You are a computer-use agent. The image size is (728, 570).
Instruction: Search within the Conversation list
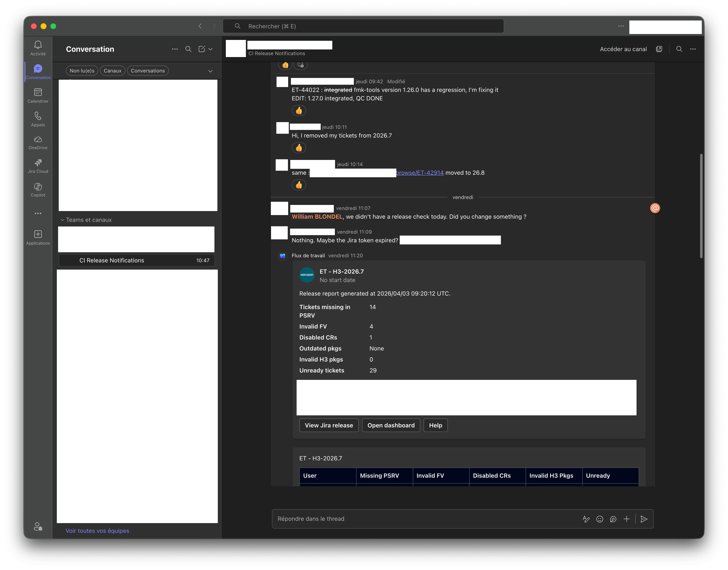point(188,49)
